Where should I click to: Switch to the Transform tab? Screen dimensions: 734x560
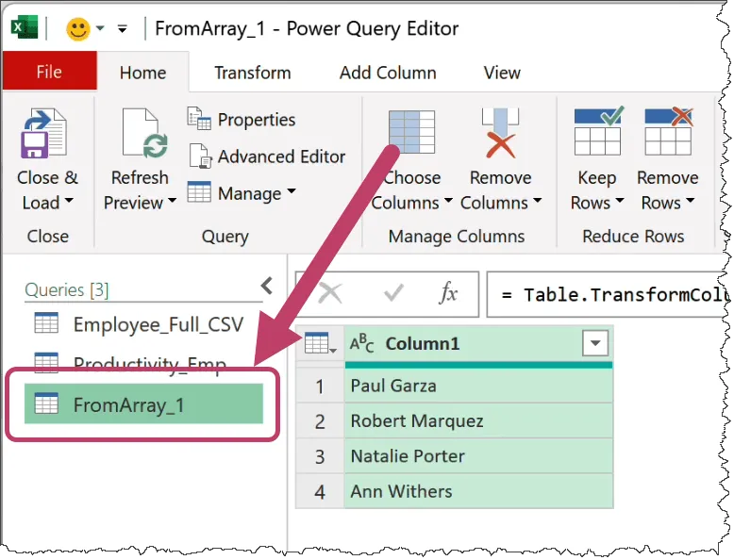(252, 73)
